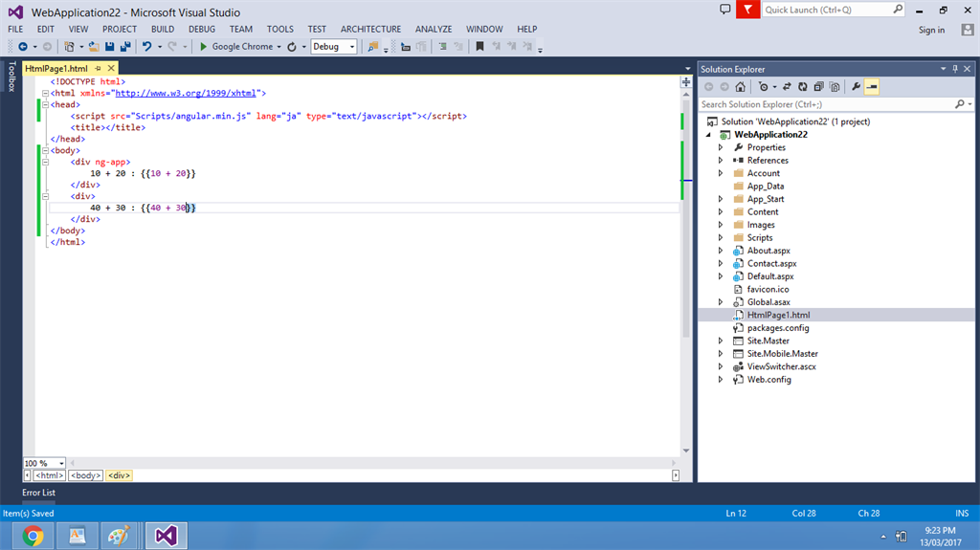This screenshot has height=550, width=980.
Task: Expand the Scripts folder in Solution Explorer
Action: point(721,237)
